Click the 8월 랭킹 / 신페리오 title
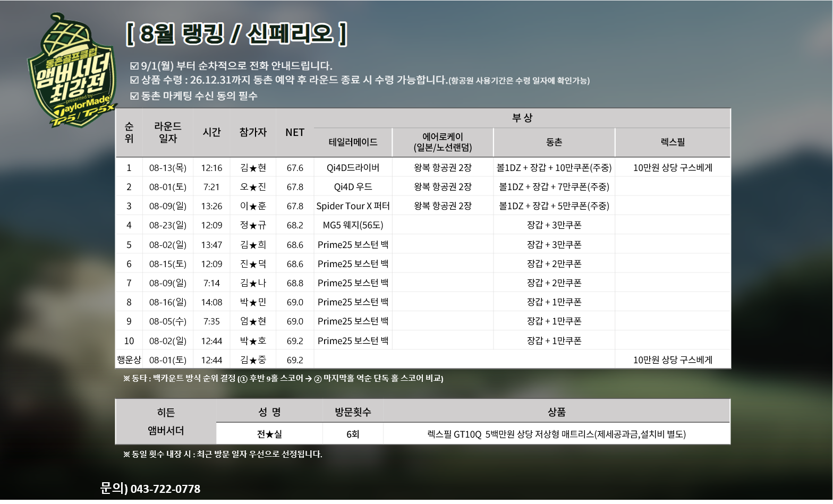The image size is (833, 504). (x=237, y=34)
